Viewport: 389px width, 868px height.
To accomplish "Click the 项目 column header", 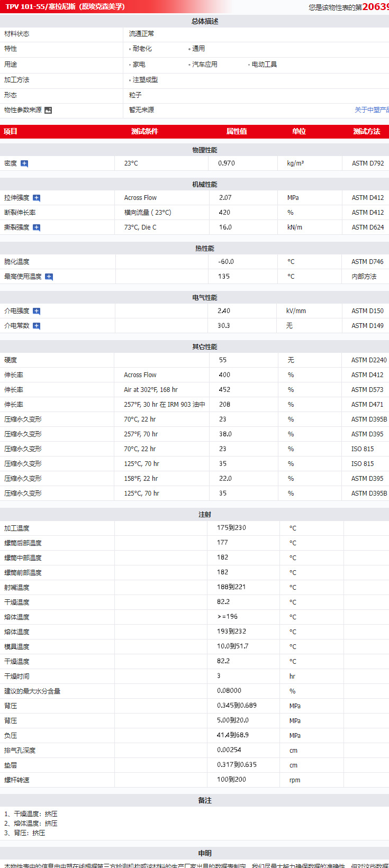I will click(11, 131).
